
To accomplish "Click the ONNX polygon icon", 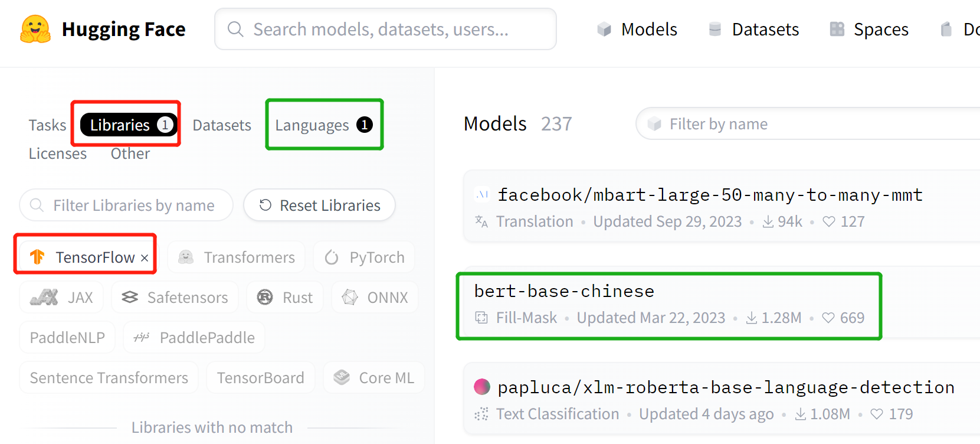I will [350, 297].
